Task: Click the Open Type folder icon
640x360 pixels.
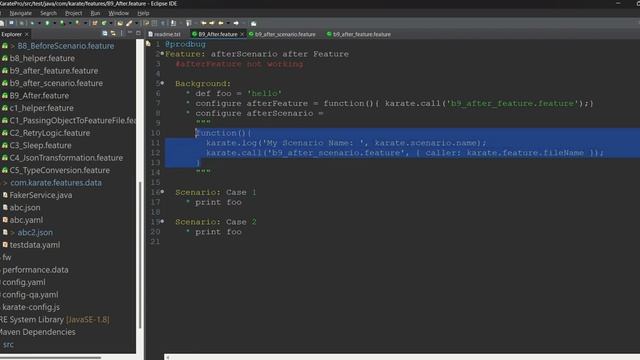Action: point(120,23)
